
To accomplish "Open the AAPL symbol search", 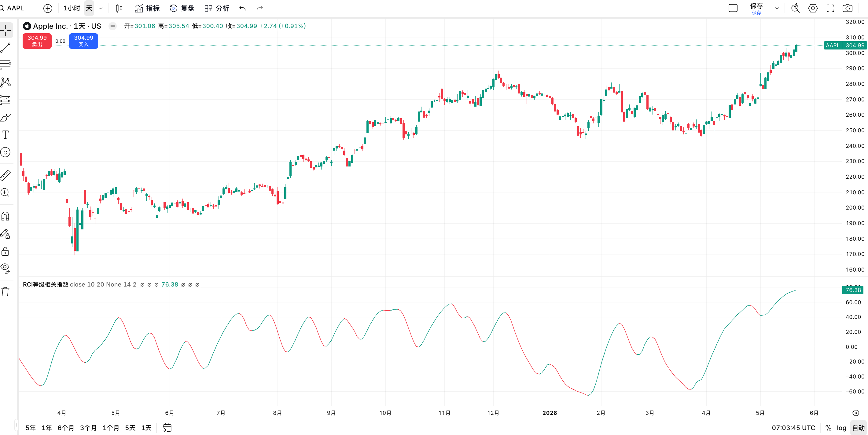I will click(13, 8).
